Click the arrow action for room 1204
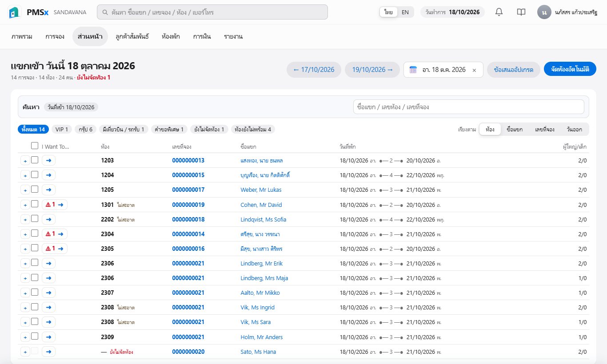This screenshot has width=607, height=364. (x=48, y=175)
